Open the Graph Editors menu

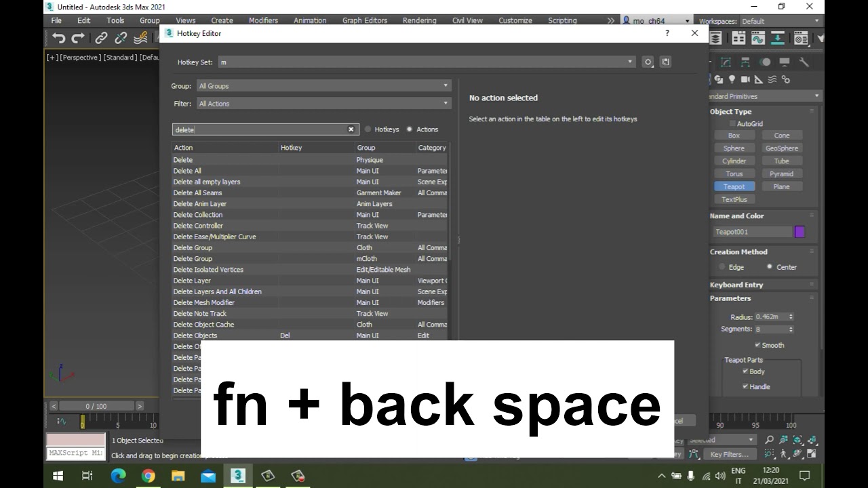[x=365, y=20]
